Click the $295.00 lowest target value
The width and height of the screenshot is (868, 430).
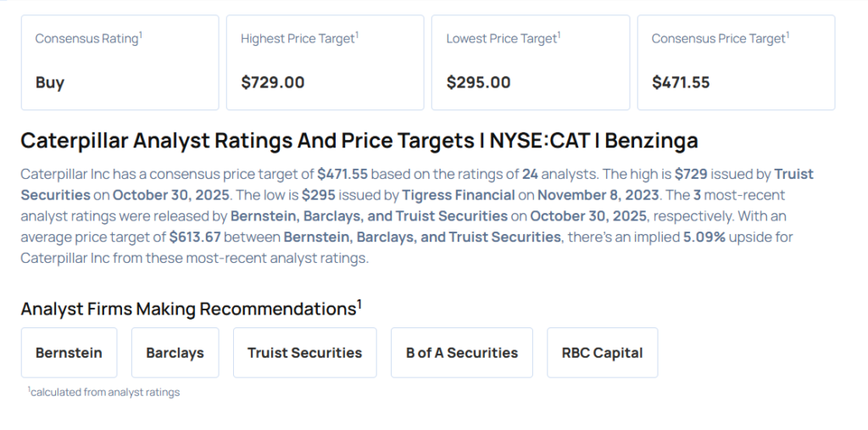pos(478,82)
